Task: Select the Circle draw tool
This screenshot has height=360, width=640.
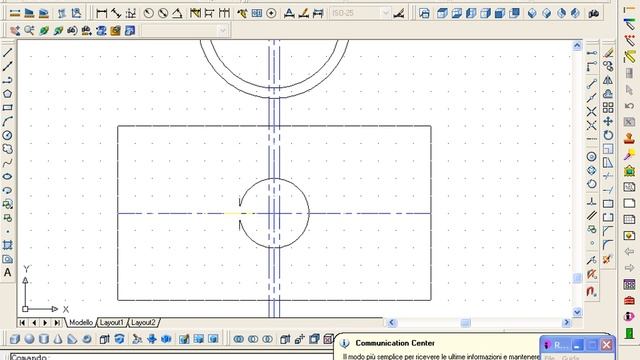Action: point(7,135)
